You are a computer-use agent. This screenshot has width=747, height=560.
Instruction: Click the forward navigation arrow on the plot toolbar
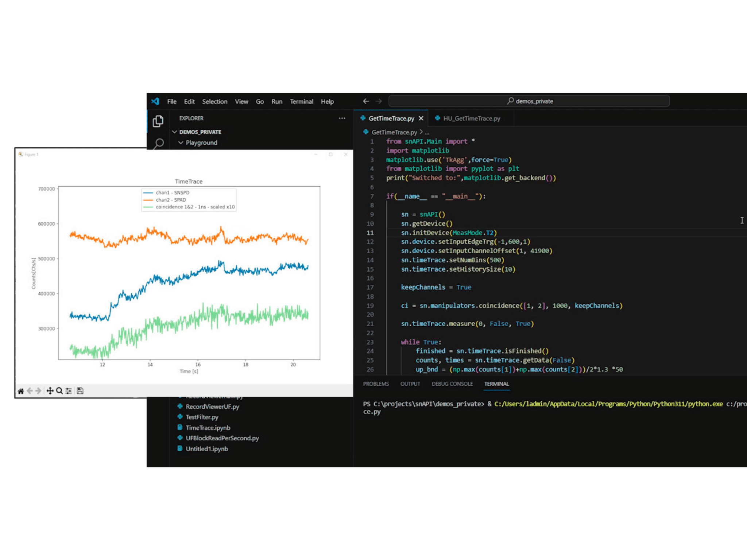(x=38, y=390)
